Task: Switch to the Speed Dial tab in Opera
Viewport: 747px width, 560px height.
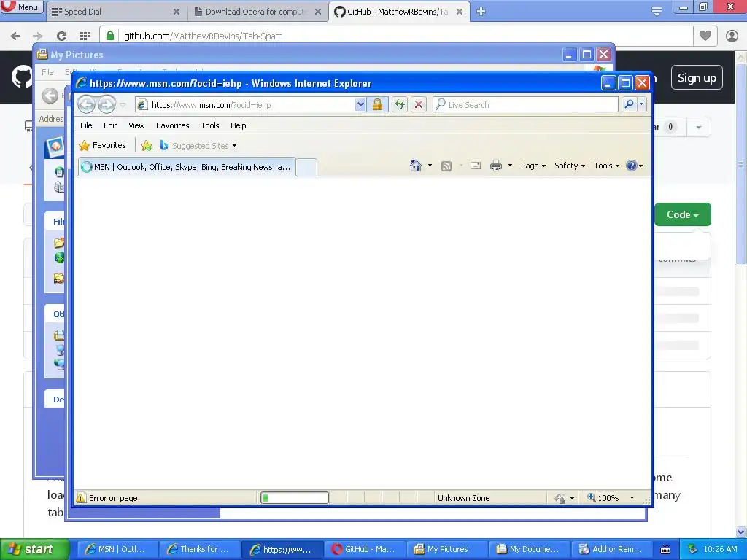Action: 116,12
